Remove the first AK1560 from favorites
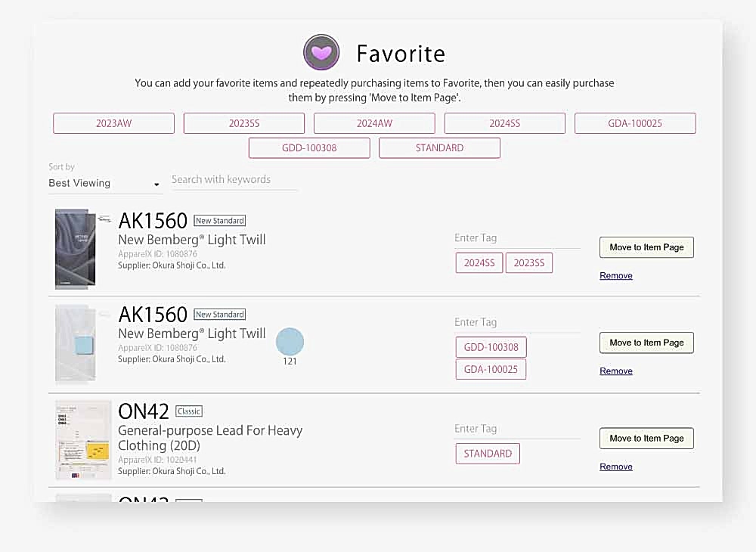756x552 pixels. (x=615, y=276)
